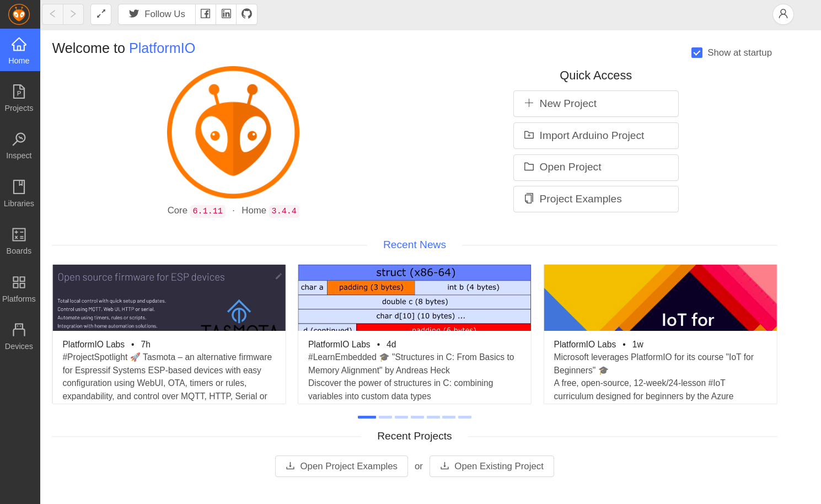Click PlatformIO Labs author on 1w post
821x504 pixels.
[585, 345]
